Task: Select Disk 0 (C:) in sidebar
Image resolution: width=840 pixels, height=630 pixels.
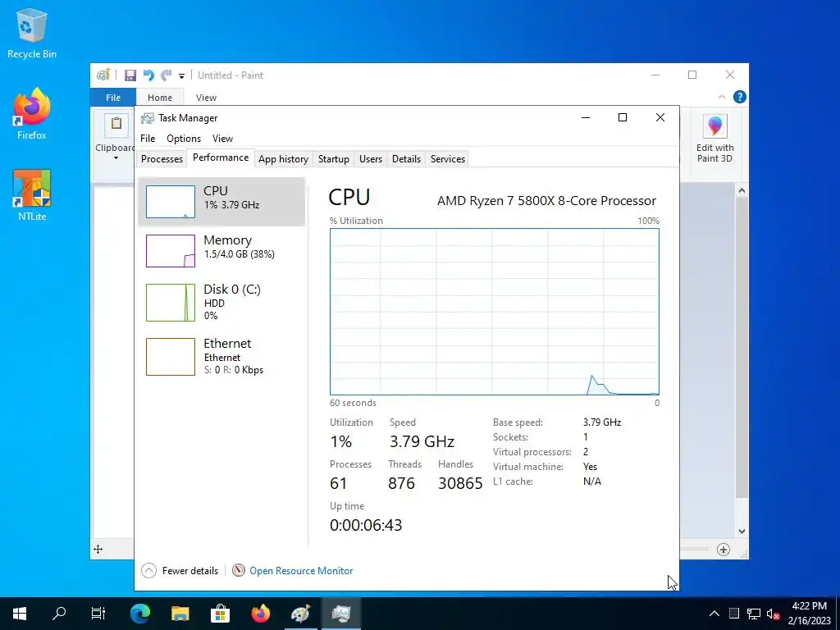Action: pyautogui.click(x=221, y=302)
